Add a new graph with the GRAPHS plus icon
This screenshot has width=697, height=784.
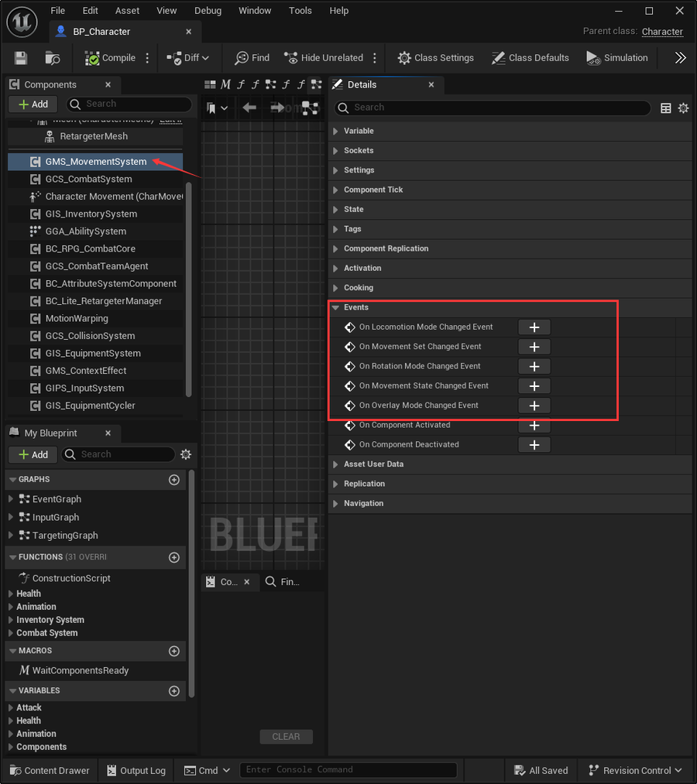tap(174, 480)
